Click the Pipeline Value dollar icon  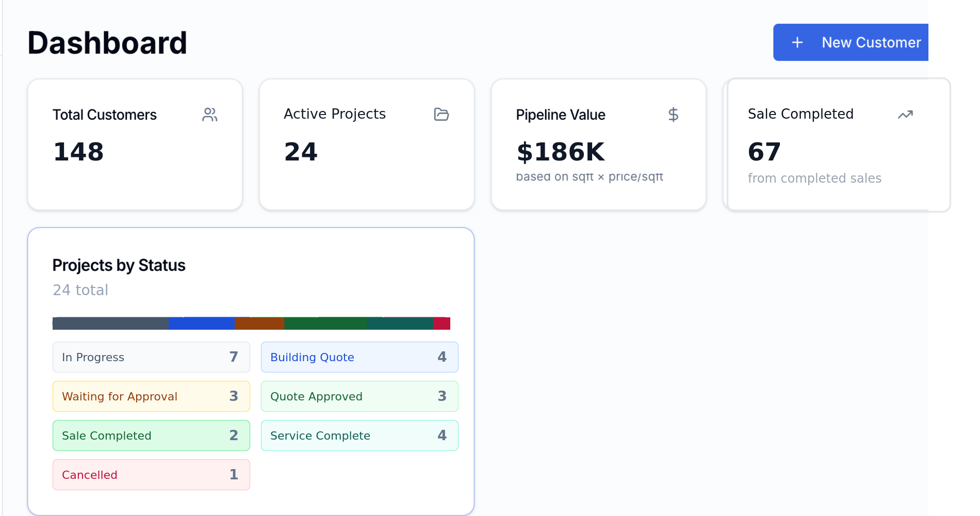point(673,115)
